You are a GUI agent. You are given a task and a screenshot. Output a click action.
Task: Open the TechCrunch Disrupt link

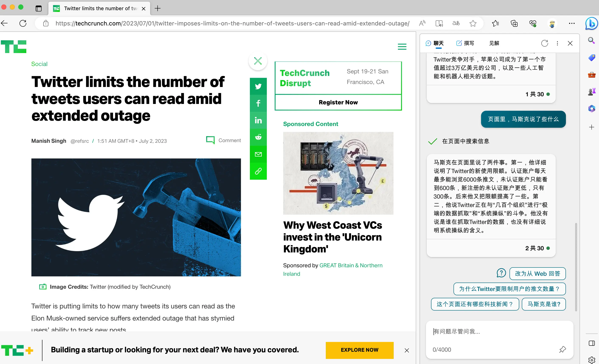pyautogui.click(x=305, y=78)
